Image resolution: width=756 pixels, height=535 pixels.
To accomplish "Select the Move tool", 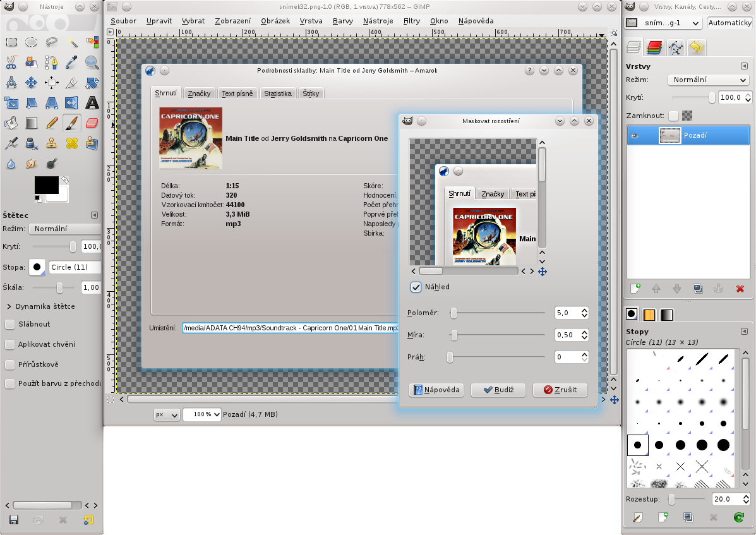I will 32,82.
